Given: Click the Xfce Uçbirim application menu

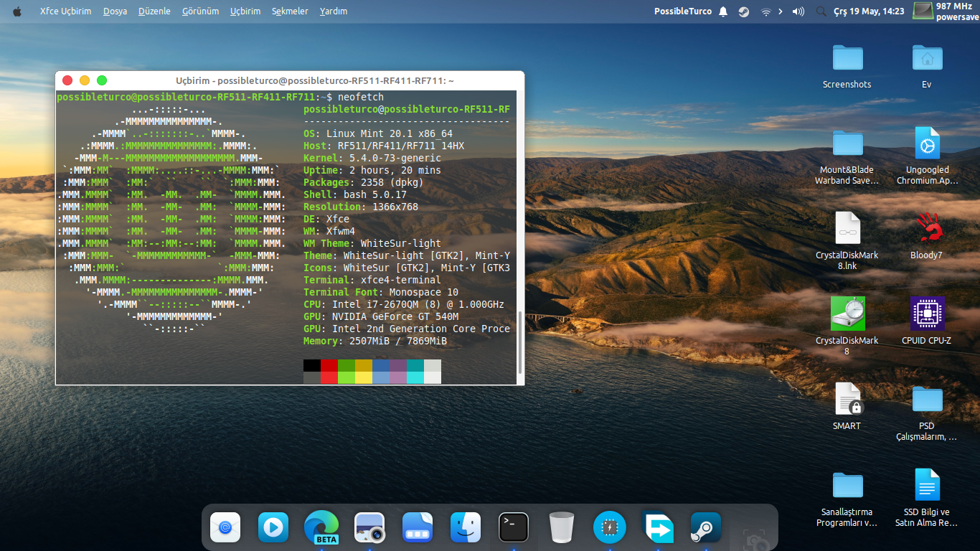Looking at the screenshot, I should click(66, 11).
